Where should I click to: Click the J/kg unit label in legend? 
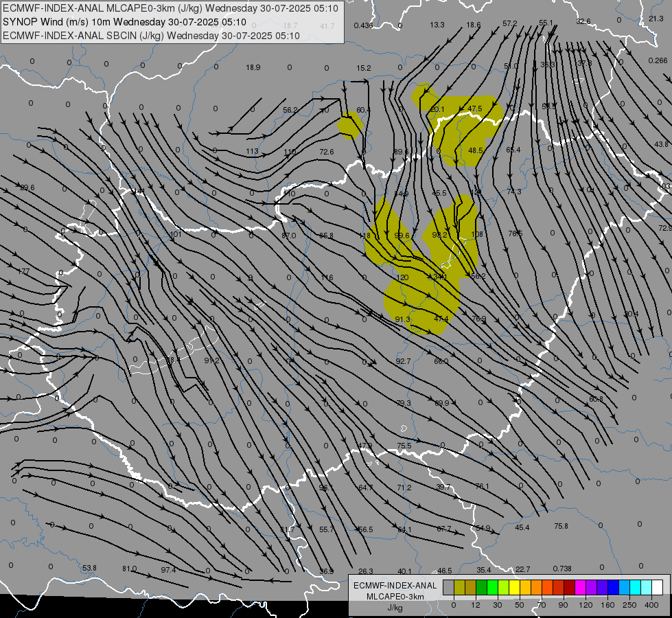click(x=395, y=608)
